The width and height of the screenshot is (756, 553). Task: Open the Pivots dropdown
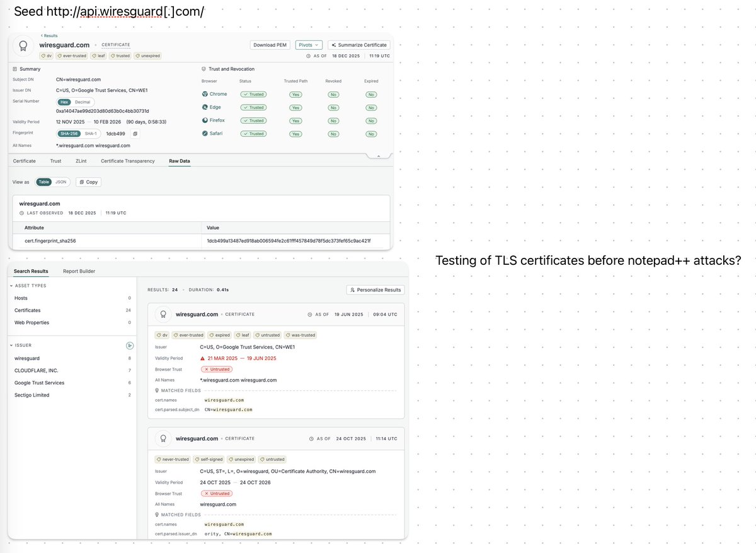click(x=309, y=45)
